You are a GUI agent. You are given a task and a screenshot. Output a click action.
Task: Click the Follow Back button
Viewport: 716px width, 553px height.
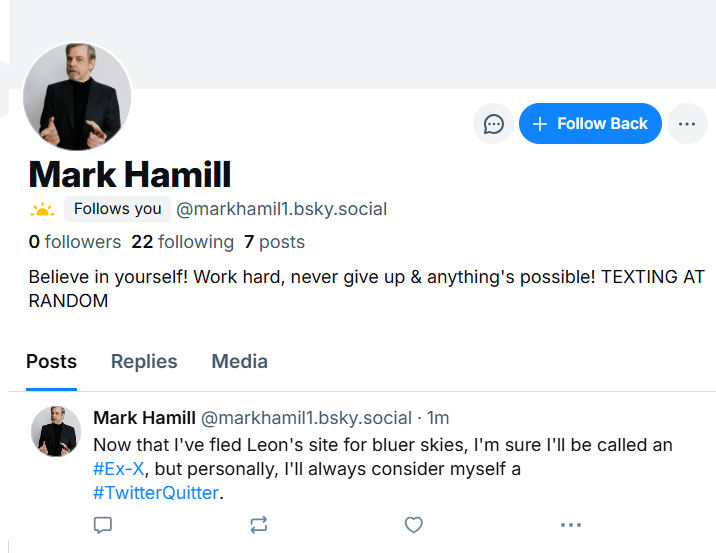(x=590, y=124)
